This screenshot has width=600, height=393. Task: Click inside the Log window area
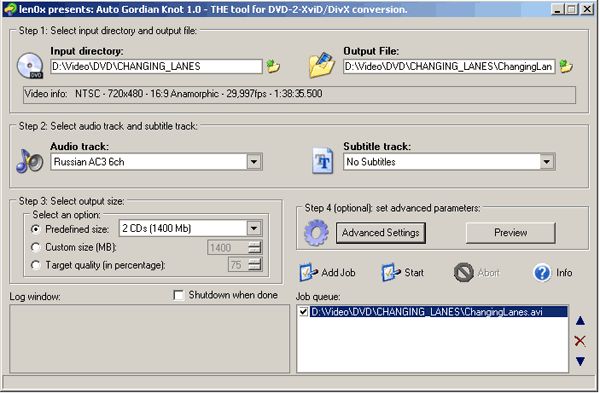(150, 339)
